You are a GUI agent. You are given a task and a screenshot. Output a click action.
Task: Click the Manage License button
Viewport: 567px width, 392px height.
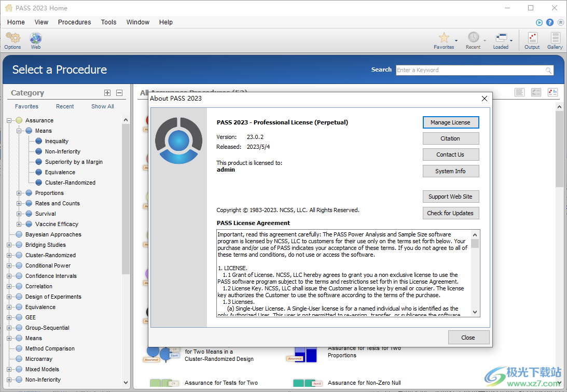(451, 122)
